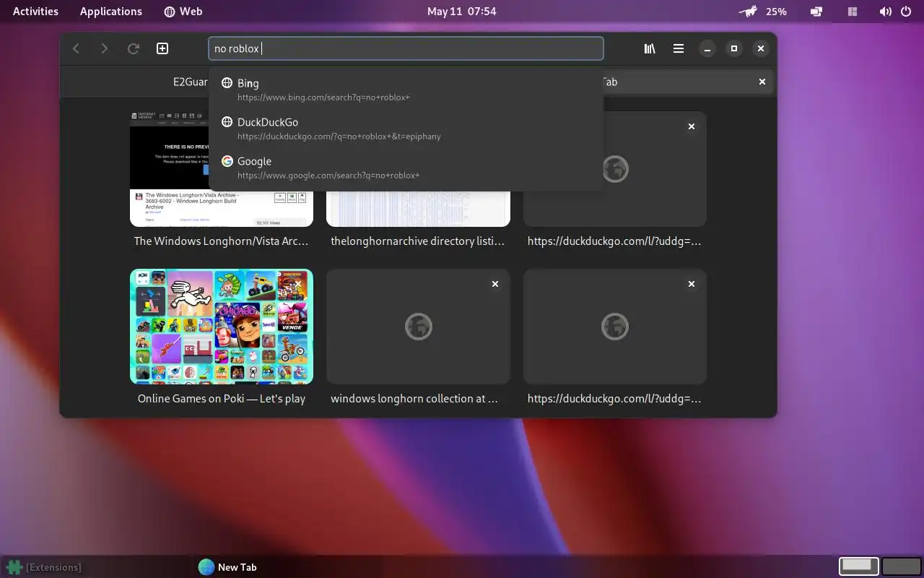The image size is (924, 578).
Task: Remove the windows longhorn collection tile
Action: click(495, 284)
